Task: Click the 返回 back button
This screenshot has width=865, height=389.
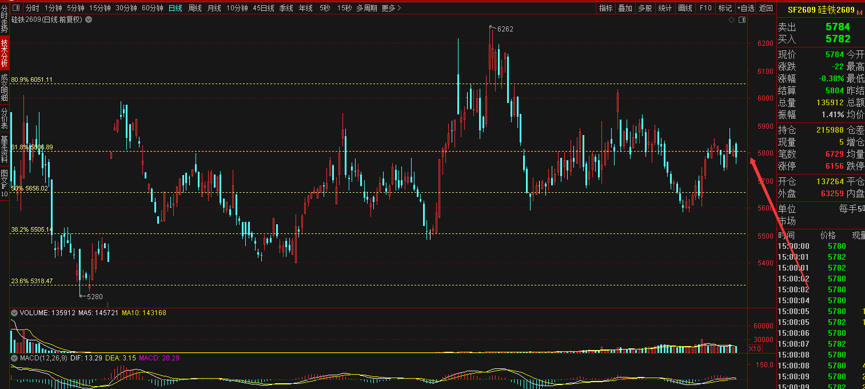Action: pyautogui.click(x=765, y=8)
